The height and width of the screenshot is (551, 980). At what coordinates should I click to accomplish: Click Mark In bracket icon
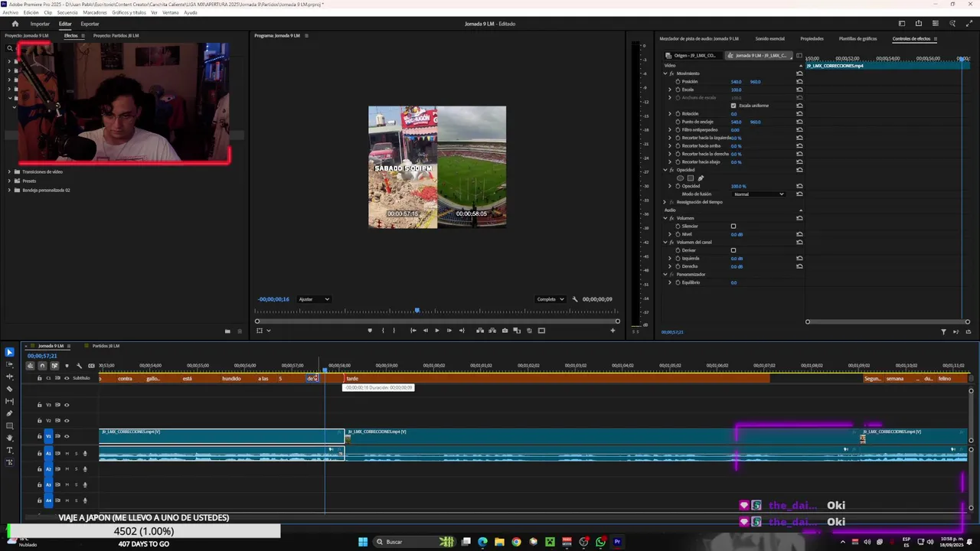click(x=383, y=331)
